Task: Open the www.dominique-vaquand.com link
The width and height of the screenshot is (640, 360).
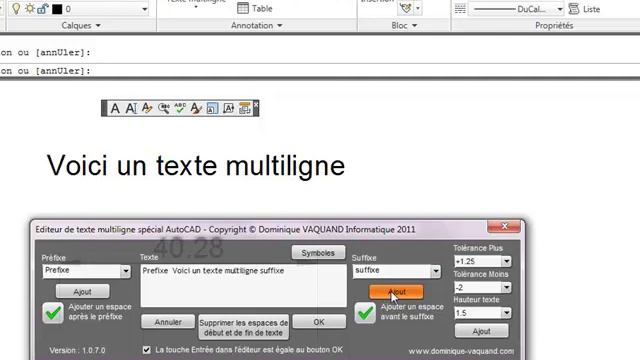Action: tap(461, 351)
